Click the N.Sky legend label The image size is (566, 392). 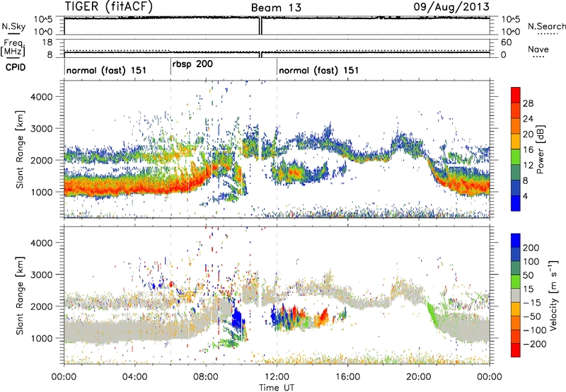click(x=13, y=26)
